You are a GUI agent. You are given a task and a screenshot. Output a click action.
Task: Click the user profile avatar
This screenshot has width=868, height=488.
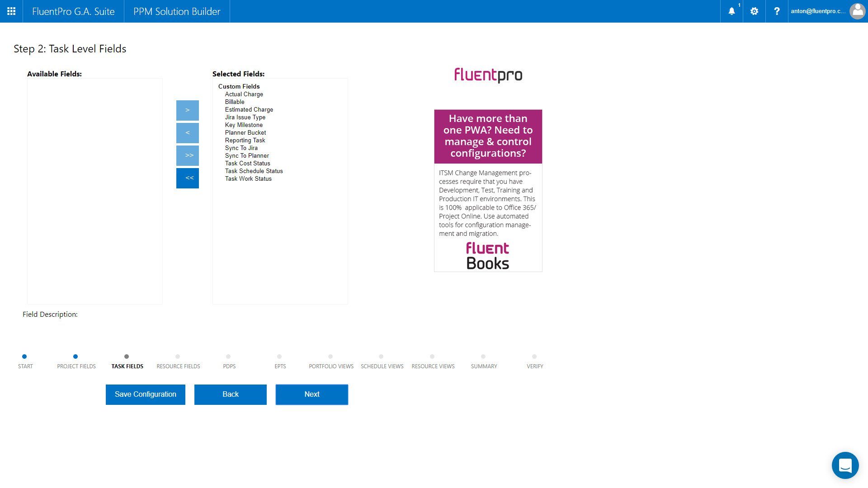click(x=857, y=11)
